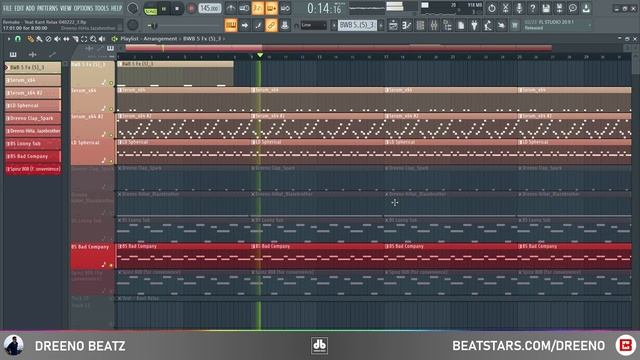Open the EDIT menu
This screenshot has width=640, height=360.
[19, 8]
